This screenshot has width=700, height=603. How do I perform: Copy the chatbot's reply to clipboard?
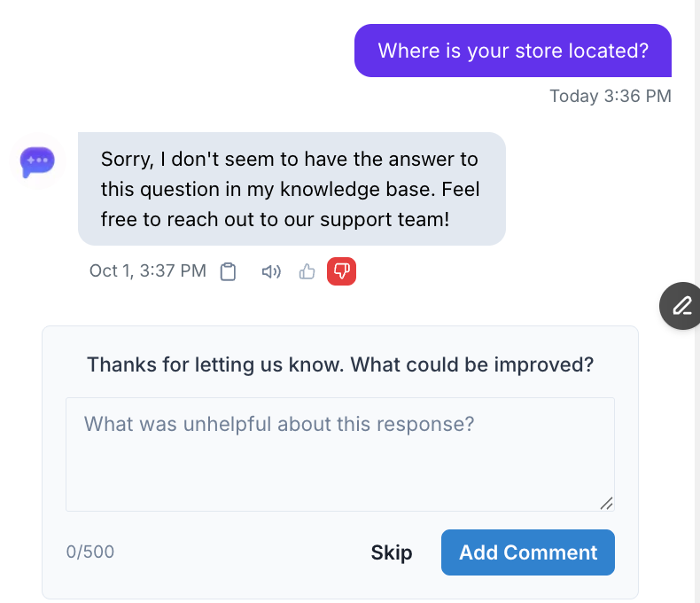229,271
